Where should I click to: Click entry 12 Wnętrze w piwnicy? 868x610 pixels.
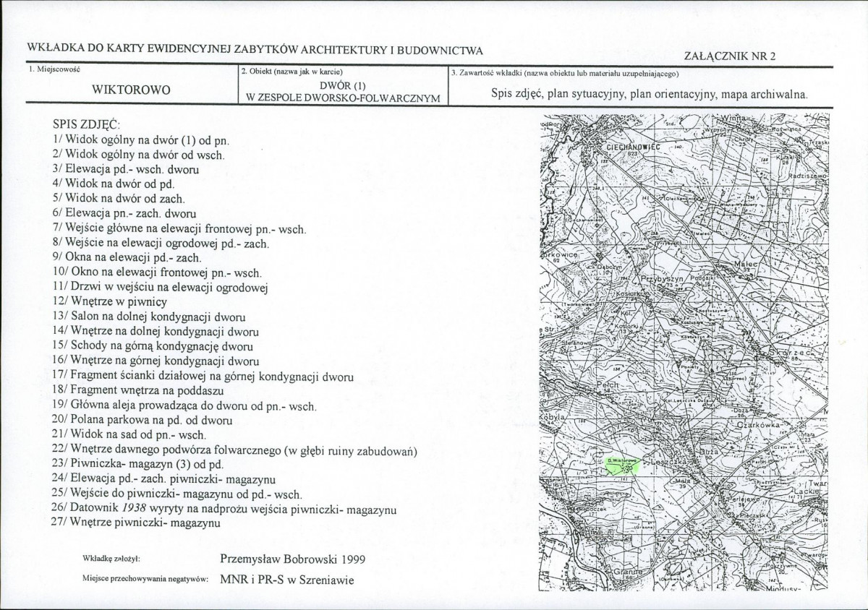click(110, 301)
